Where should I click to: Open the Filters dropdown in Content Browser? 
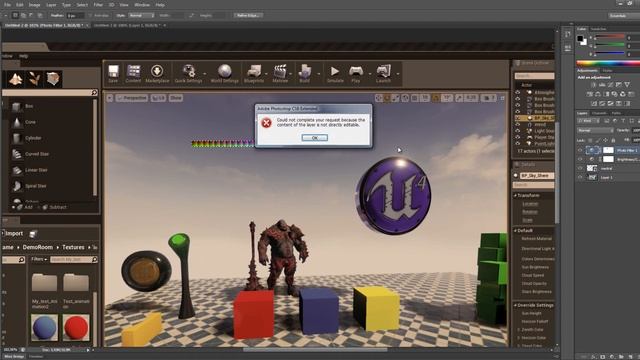[39, 260]
